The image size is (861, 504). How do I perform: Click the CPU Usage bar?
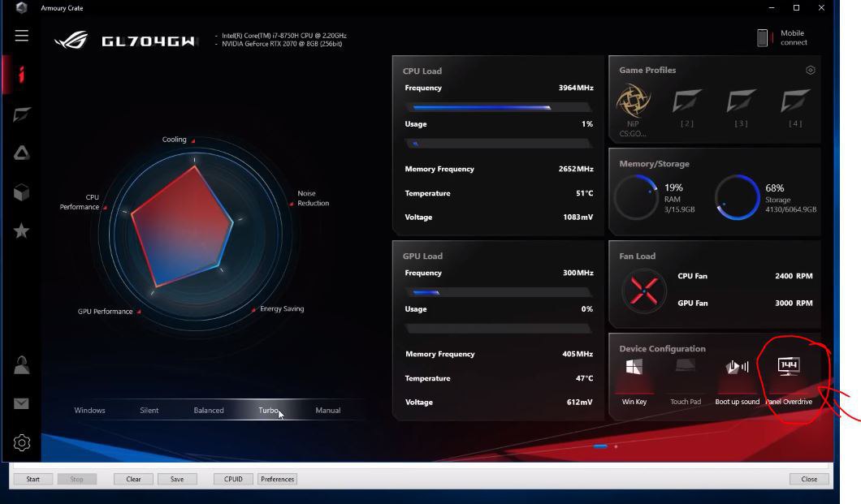click(x=499, y=144)
